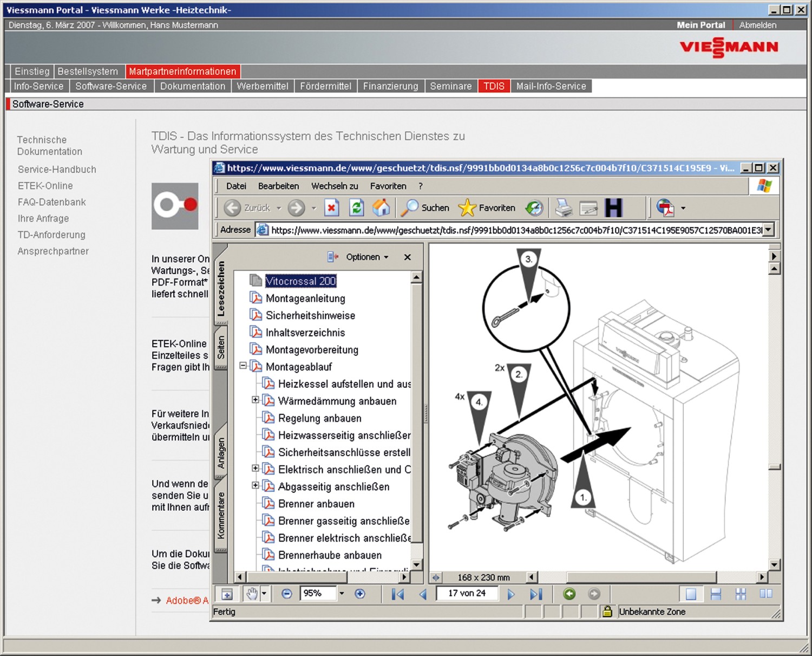Go to previous PDF page

tap(423, 594)
